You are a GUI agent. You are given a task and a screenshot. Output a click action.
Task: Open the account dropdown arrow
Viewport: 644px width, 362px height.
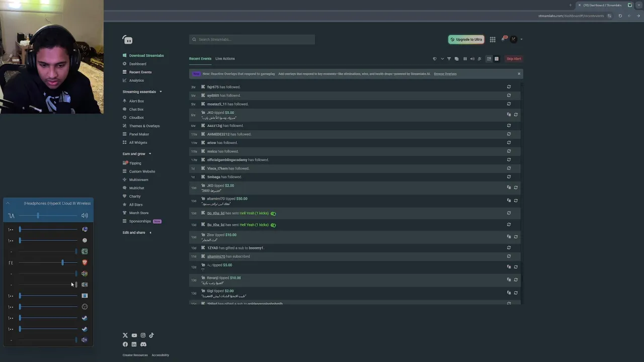pyautogui.click(x=521, y=39)
